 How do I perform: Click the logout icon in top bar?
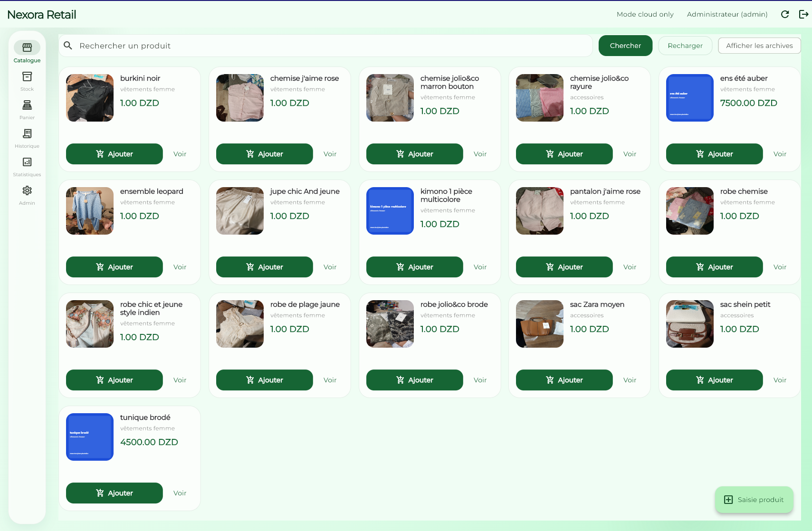(803, 14)
